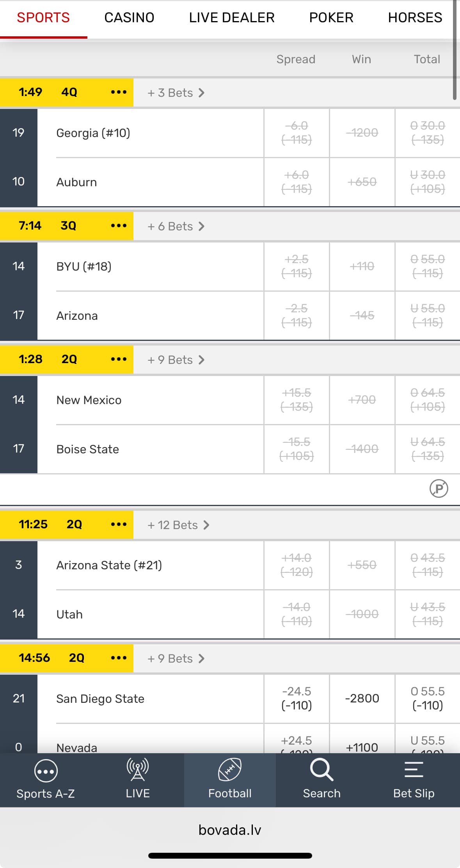Click the vertical scrollbar at right edge
460x868 pixels.
point(455,50)
